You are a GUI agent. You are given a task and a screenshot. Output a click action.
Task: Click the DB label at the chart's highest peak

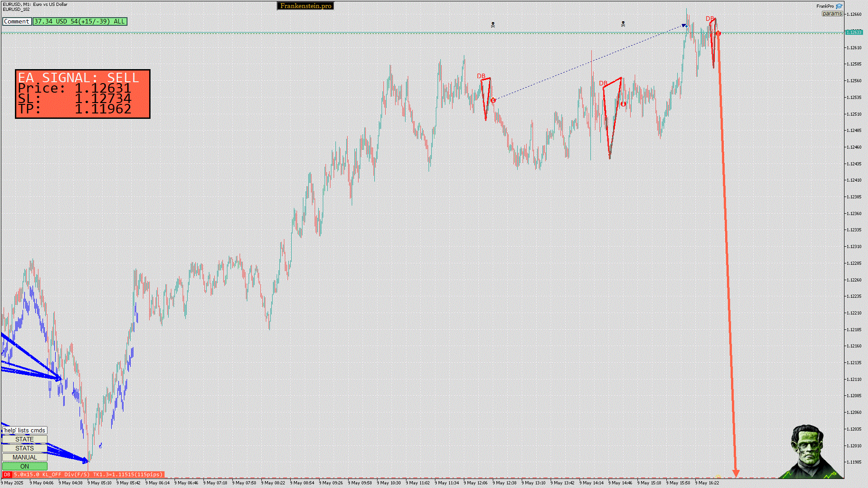click(710, 19)
